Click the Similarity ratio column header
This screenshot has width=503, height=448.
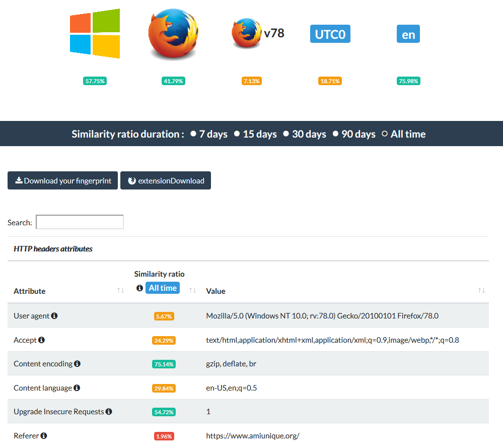coord(159,274)
